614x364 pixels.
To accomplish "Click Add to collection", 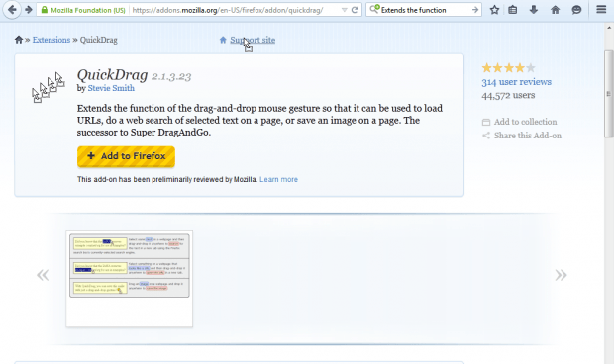I will click(x=525, y=122).
